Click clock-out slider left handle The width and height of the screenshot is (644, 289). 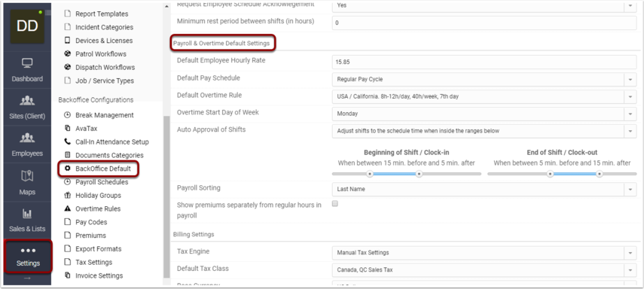(550, 174)
